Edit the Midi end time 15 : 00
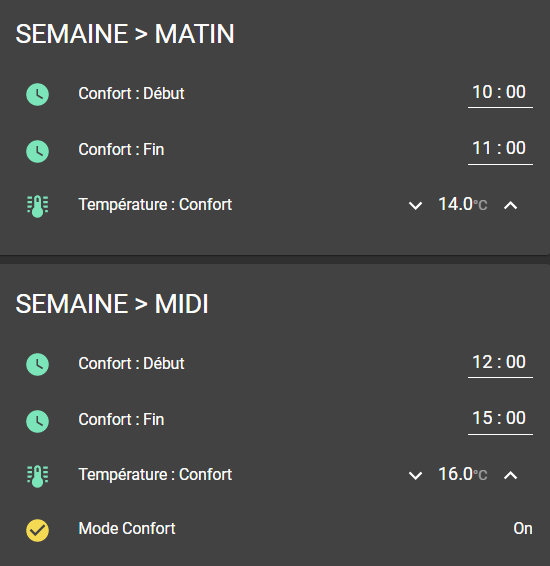 click(500, 421)
